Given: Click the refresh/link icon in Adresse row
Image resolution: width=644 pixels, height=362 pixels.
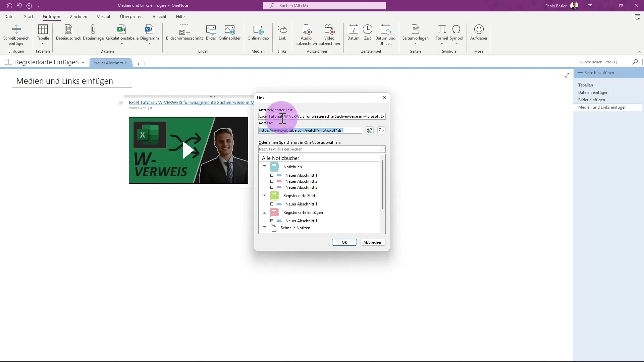Looking at the screenshot, I should pyautogui.click(x=370, y=130).
